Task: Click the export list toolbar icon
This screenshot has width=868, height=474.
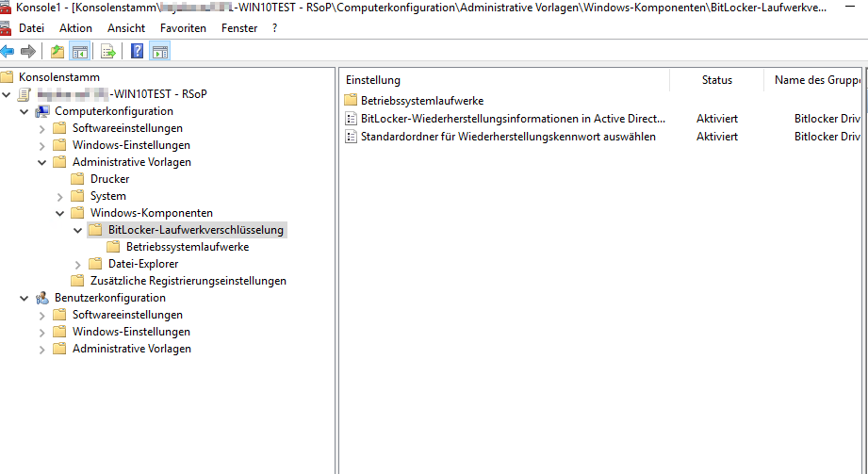Action: pos(108,52)
